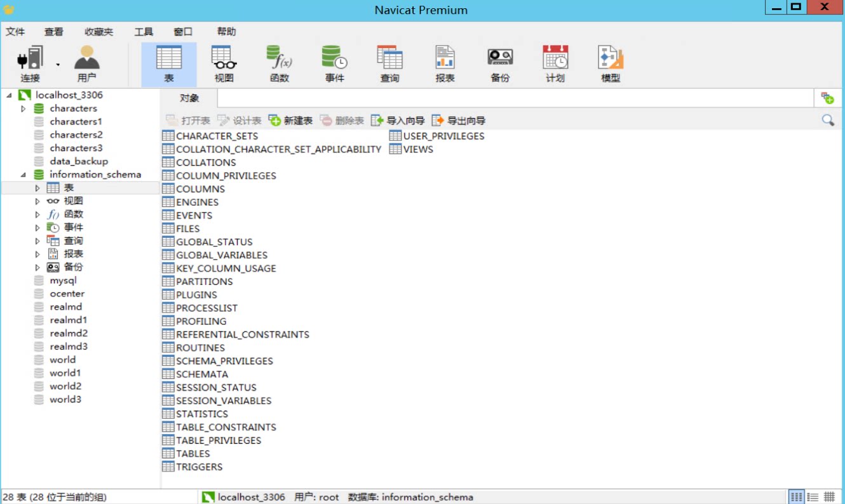This screenshot has height=504, width=845.
Task: Open the 查看 menu
Action: 54,32
